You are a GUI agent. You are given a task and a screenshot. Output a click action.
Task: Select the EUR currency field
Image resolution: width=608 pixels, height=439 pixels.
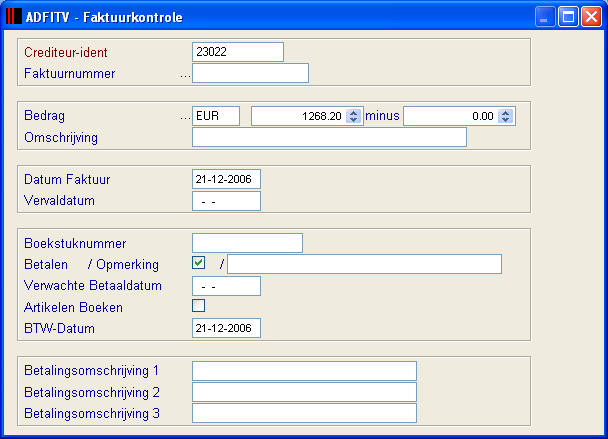pyautogui.click(x=216, y=116)
